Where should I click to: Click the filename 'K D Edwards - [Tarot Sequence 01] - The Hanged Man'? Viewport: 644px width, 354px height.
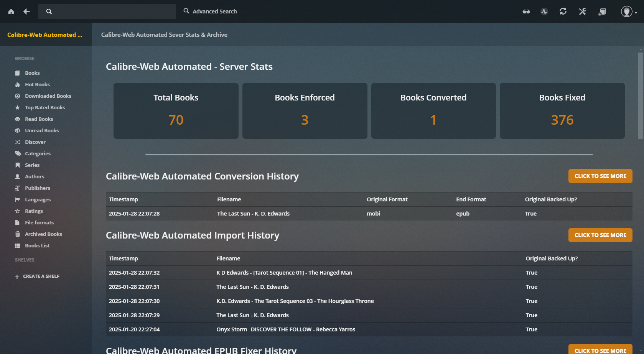[x=284, y=273]
